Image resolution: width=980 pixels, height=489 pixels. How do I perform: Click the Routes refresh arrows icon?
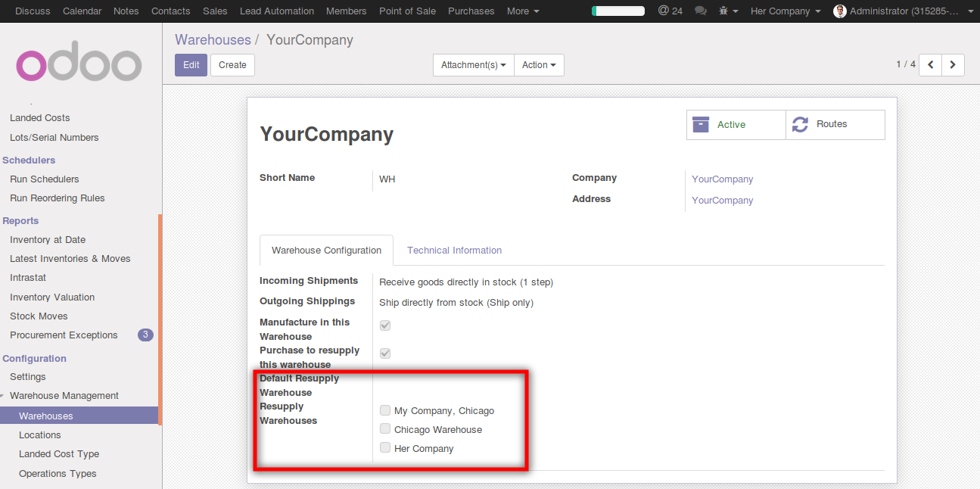(800, 124)
